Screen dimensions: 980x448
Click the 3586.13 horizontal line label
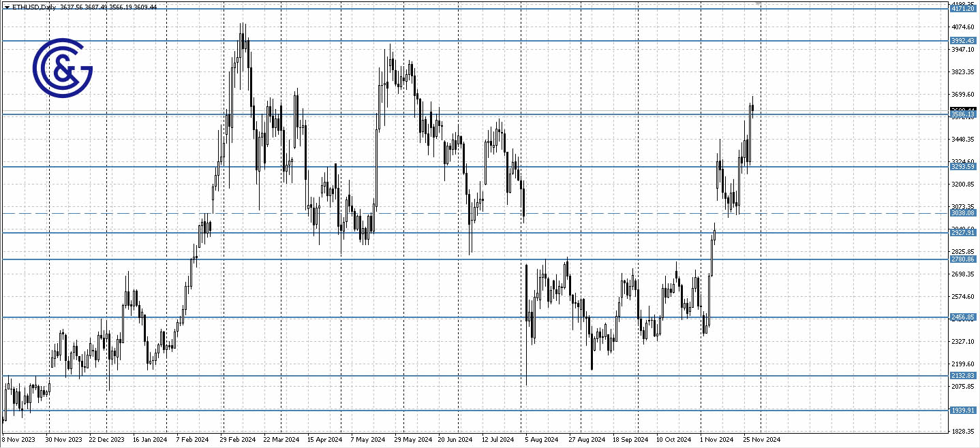click(963, 115)
